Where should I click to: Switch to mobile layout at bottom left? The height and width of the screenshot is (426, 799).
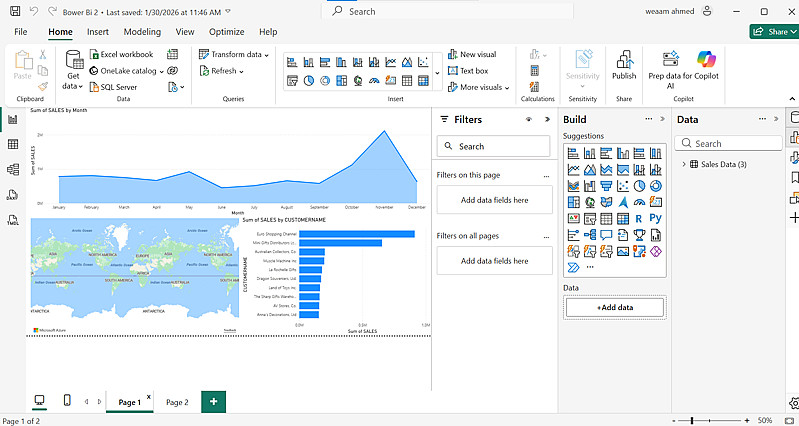[x=67, y=401]
